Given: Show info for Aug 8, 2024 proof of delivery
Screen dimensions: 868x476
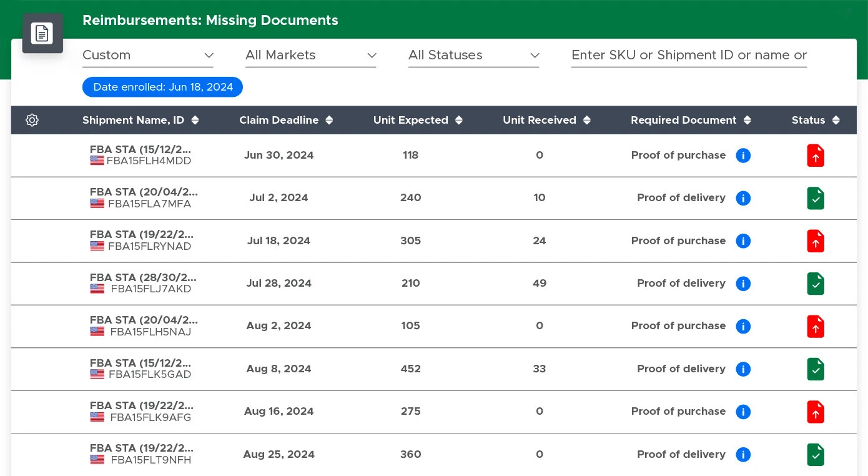Looking at the screenshot, I should point(743,369).
